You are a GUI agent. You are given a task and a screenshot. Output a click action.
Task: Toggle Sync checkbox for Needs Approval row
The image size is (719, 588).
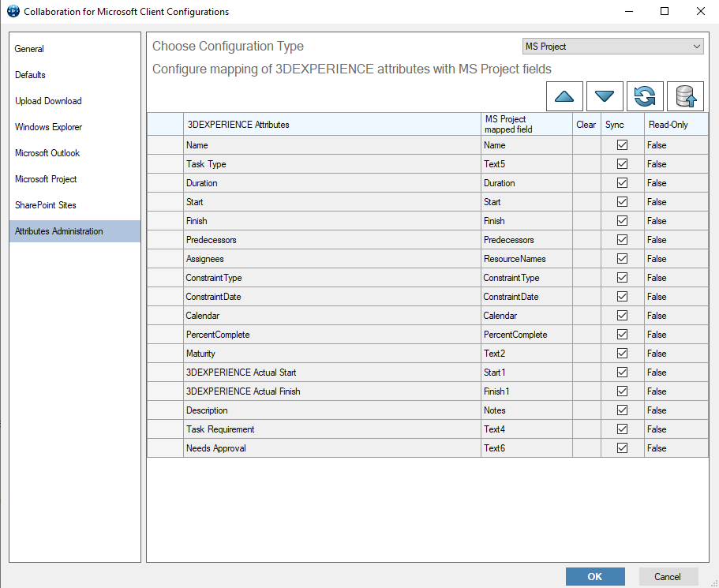622,448
